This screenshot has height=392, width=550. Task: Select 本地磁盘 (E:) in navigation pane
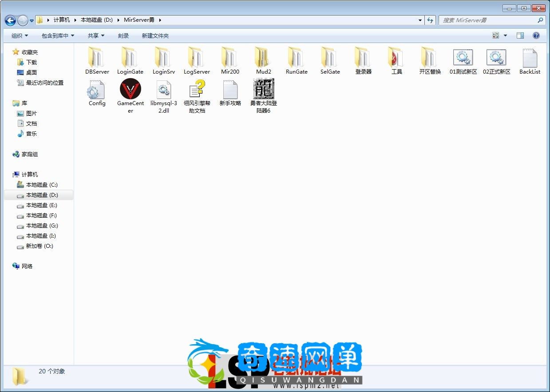click(x=41, y=205)
